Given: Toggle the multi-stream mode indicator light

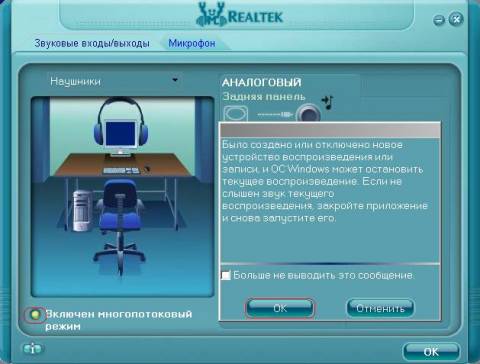Looking at the screenshot, I should click(x=35, y=314).
